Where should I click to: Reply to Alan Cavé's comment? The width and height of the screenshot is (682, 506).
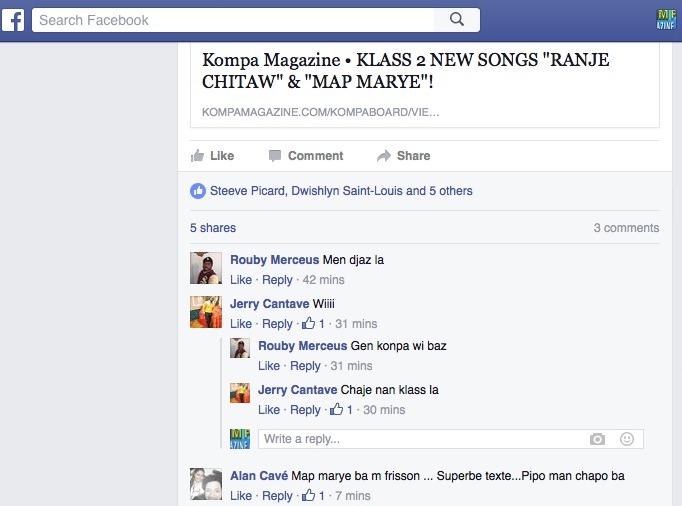point(277,496)
